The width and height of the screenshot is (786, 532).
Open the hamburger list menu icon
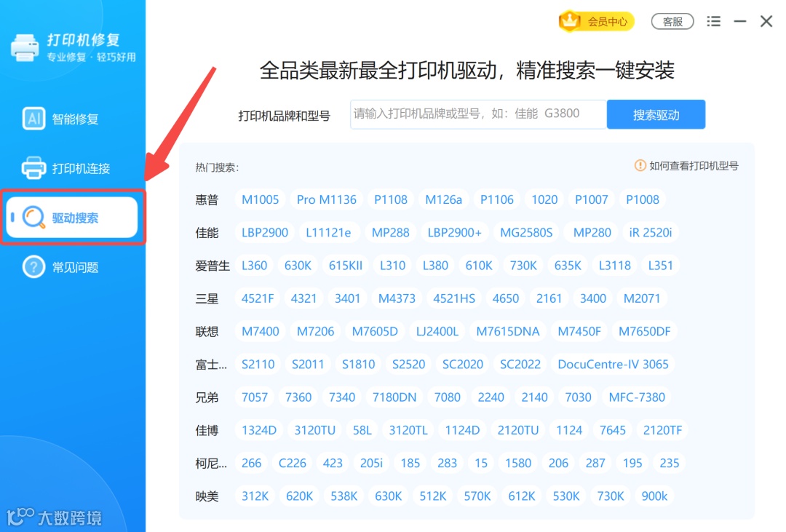coord(714,21)
